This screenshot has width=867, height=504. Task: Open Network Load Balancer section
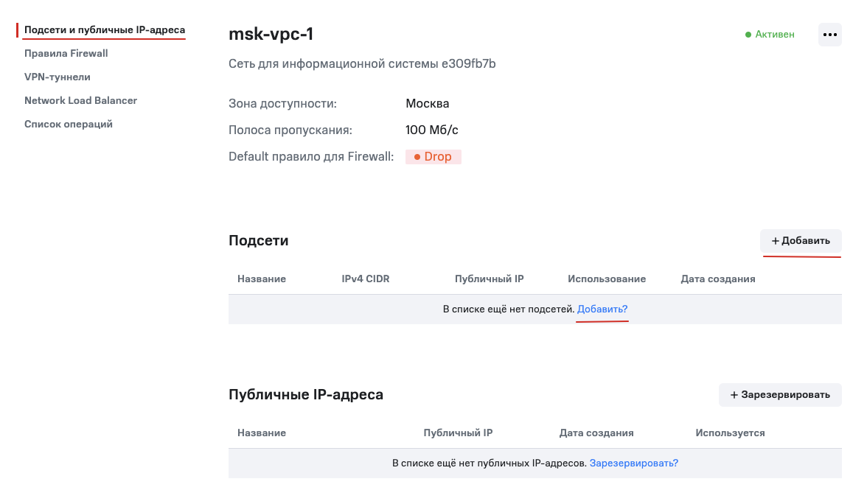tap(81, 101)
